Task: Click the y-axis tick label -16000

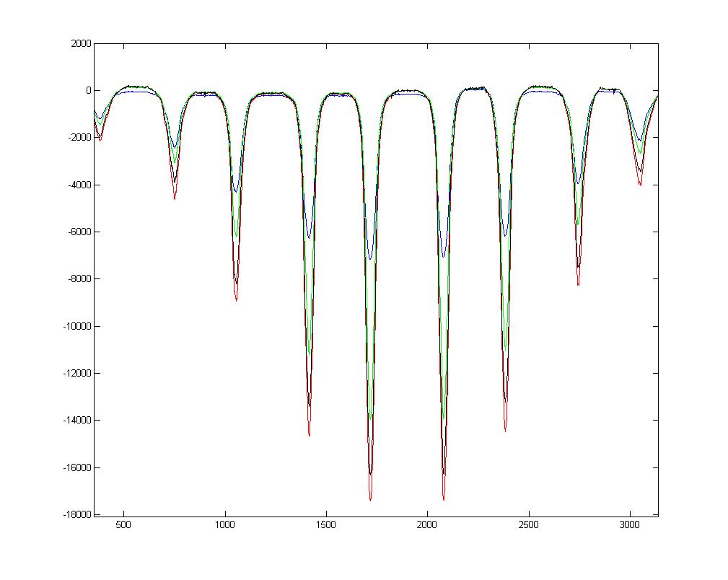Action: click(x=76, y=467)
